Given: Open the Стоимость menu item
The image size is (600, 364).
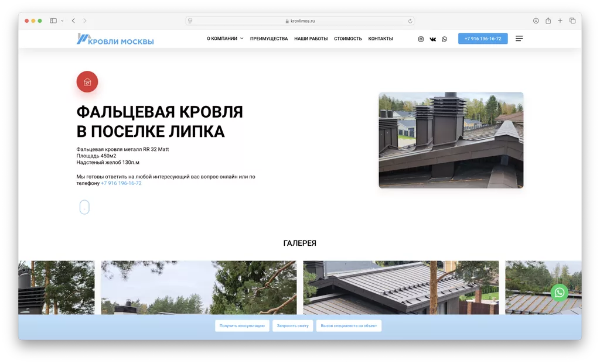Looking at the screenshot, I should [347, 39].
